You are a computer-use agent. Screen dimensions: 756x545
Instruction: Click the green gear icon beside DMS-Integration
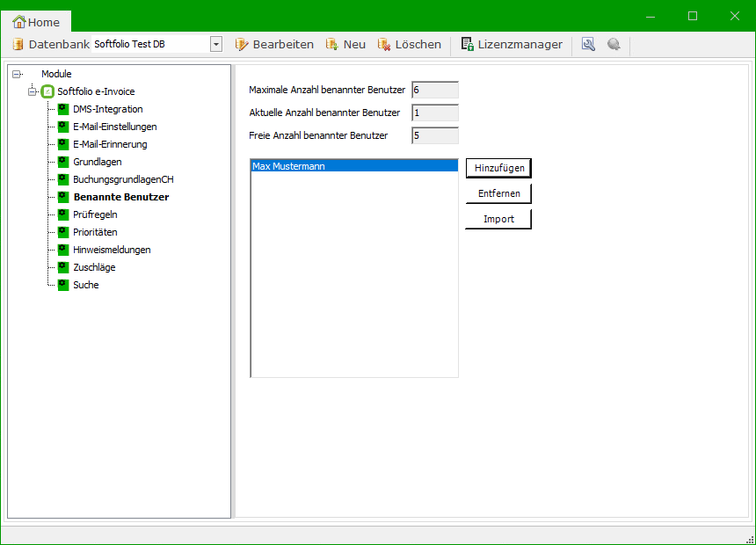point(63,109)
